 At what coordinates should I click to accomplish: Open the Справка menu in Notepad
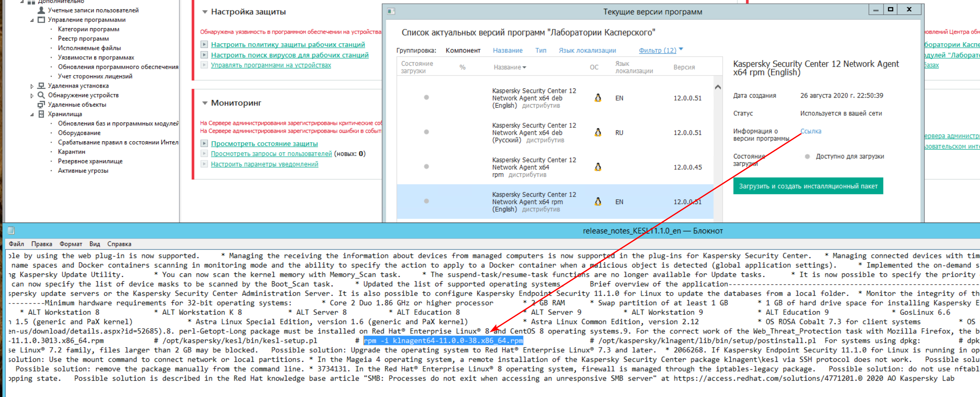pyautogui.click(x=119, y=244)
